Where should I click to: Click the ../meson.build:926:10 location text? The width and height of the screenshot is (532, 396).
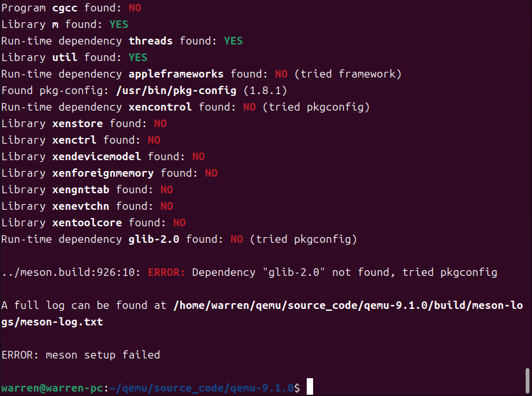point(71,272)
